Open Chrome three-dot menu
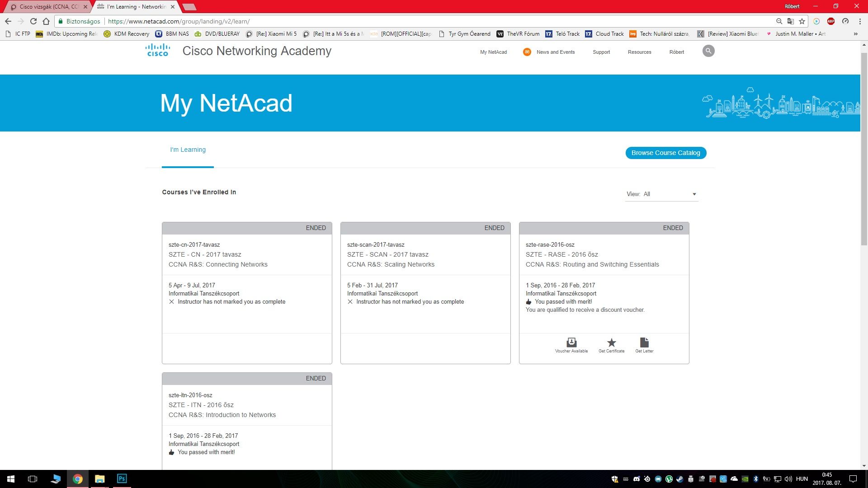Viewport: 868px width, 488px height. (860, 21)
